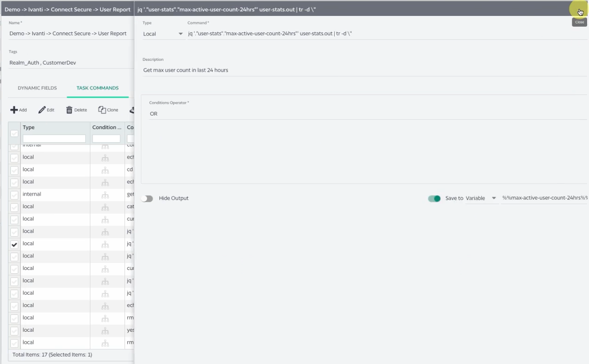Sort by the Type column header
Image resolution: width=589 pixels, height=364 pixels.
[x=29, y=127]
